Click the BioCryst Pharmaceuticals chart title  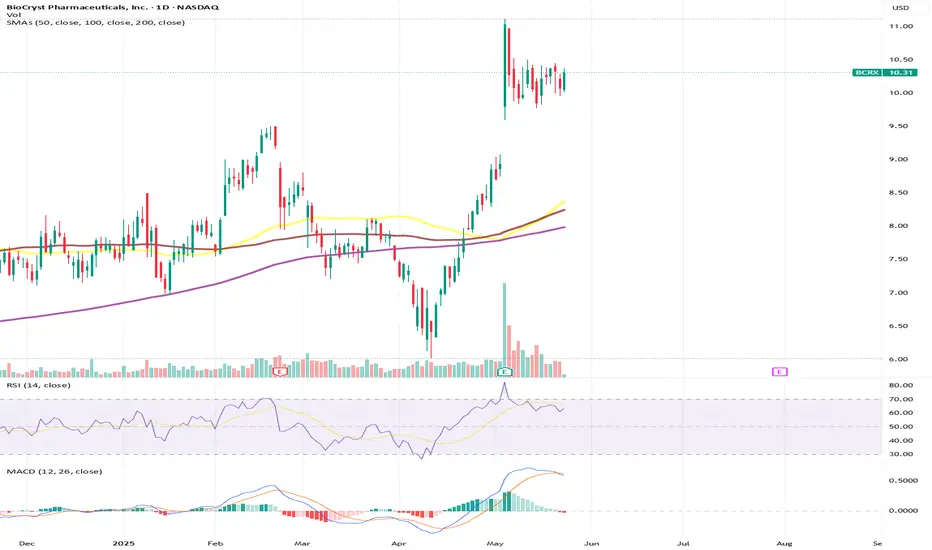(x=112, y=7)
